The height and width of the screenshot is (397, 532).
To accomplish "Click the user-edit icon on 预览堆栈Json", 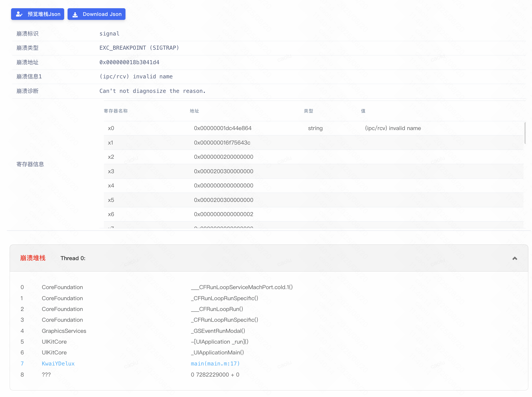I will pyautogui.click(x=19, y=14).
